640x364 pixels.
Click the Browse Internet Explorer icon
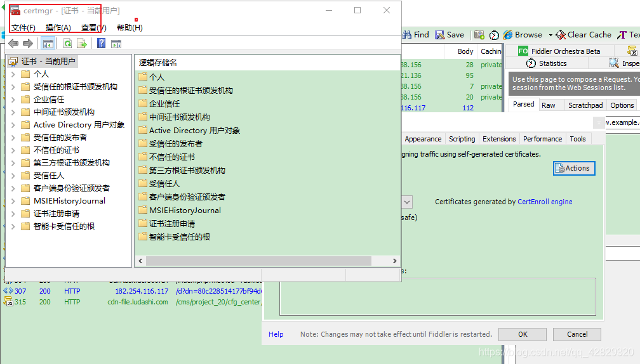(x=508, y=35)
